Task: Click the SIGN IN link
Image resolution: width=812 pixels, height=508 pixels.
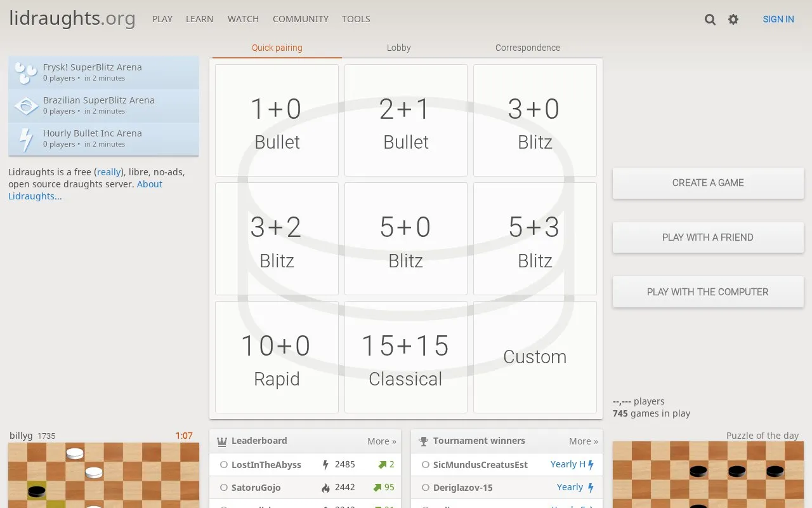Action: point(778,19)
